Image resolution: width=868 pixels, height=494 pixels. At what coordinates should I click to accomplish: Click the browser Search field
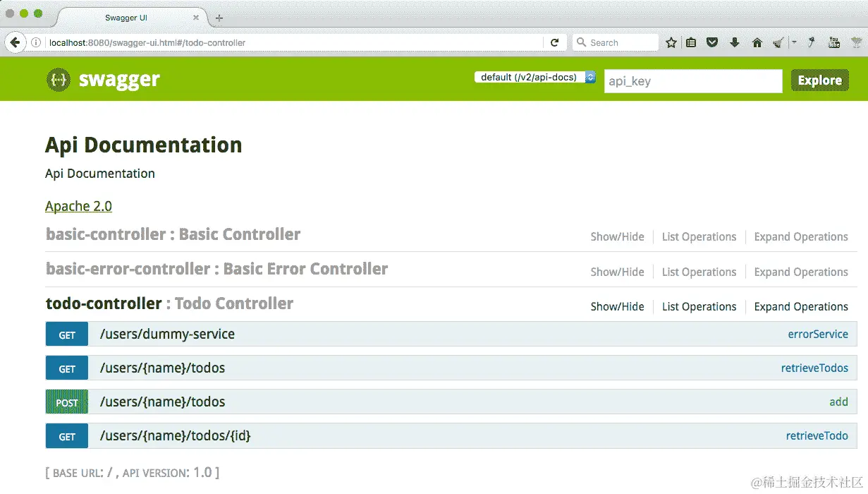616,43
